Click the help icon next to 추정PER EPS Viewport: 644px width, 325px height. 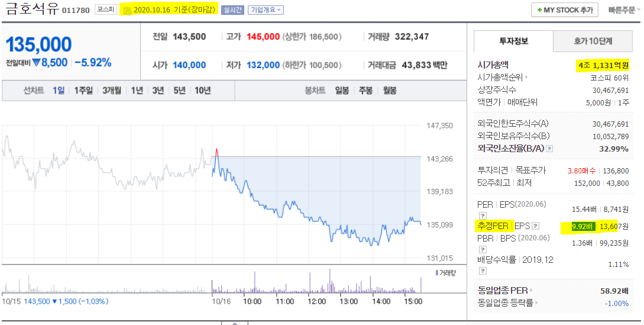pyautogui.click(x=536, y=226)
